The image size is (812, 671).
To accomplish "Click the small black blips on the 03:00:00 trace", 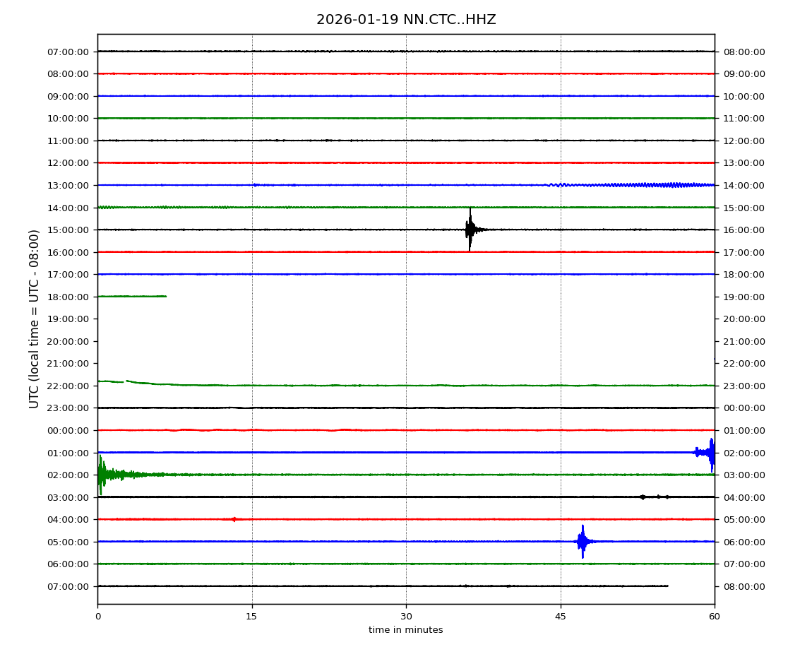I will (643, 497).
